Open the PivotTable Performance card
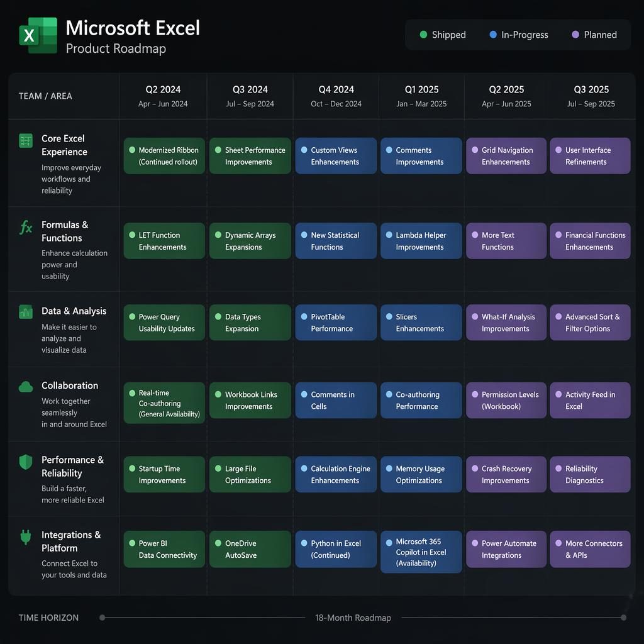 click(x=336, y=323)
